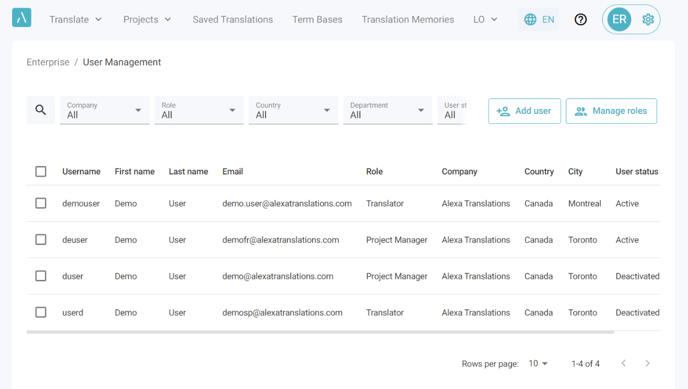
Task: Tick the checkbox for user duser
Action: point(41,276)
